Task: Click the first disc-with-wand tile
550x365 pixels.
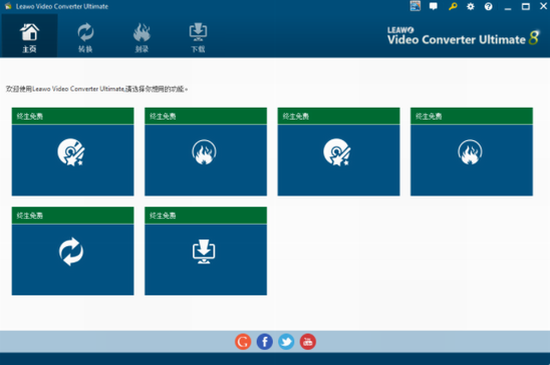Action: pyautogui.click(x=73, y=151)
